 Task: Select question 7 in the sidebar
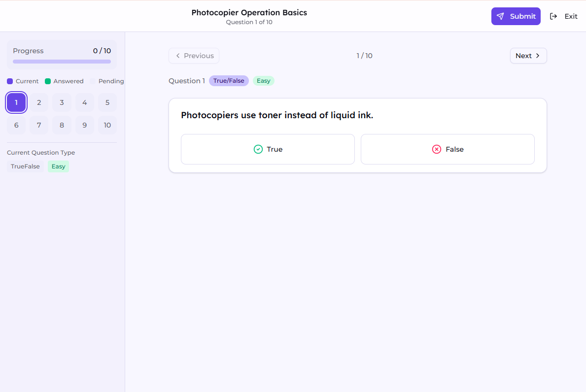[39, 125]
